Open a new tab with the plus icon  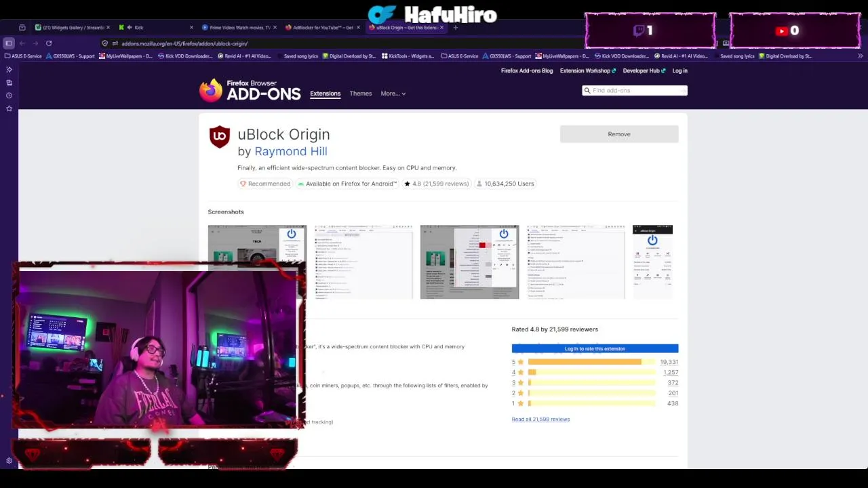tap(456, 28)
